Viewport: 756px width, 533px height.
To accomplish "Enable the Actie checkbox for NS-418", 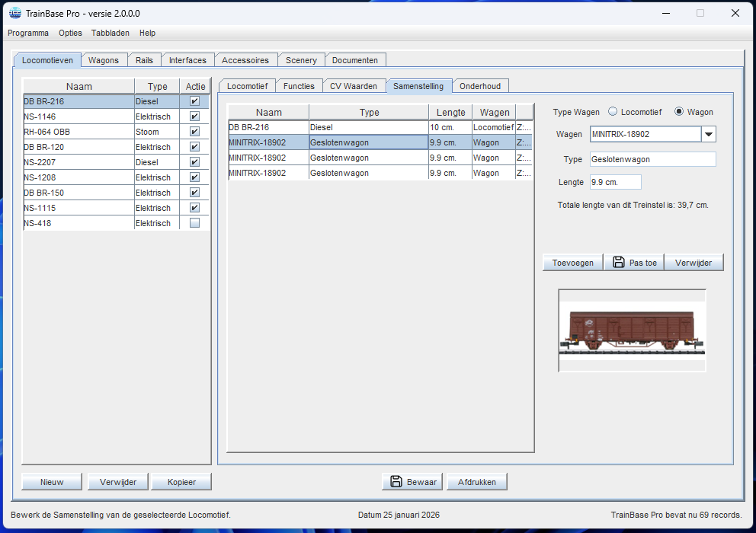I will [x=195, y=222].
